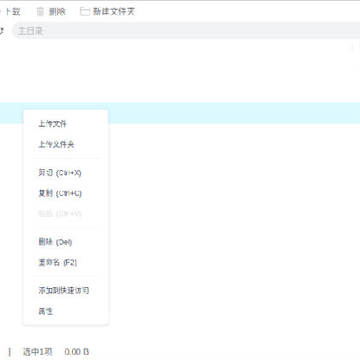The height and width of the screenshot is (360, 360).
Task: Click the trash icon for 删除 in toolbar
Action: tap(40, 12)
